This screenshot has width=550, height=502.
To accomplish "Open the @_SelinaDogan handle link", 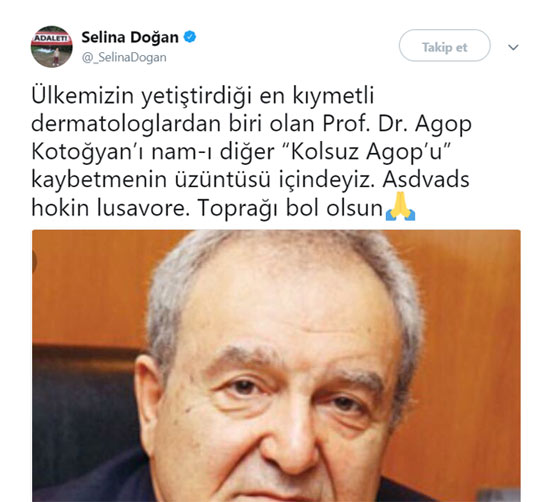I will pyautogui.click(x=124, y=57).
